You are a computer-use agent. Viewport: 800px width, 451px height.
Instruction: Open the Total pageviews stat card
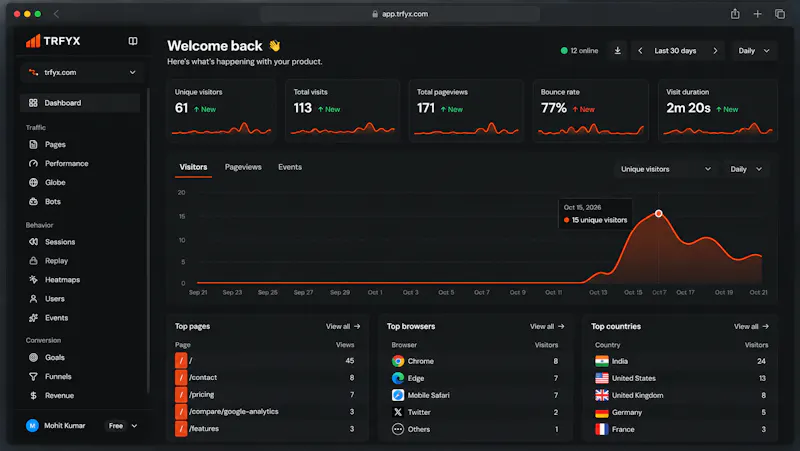466,110
